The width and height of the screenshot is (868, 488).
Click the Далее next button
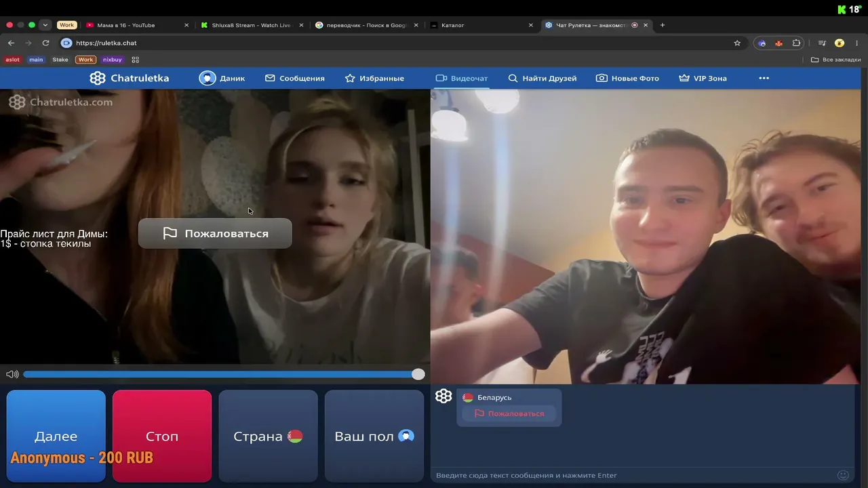click(x=56, y=436)
